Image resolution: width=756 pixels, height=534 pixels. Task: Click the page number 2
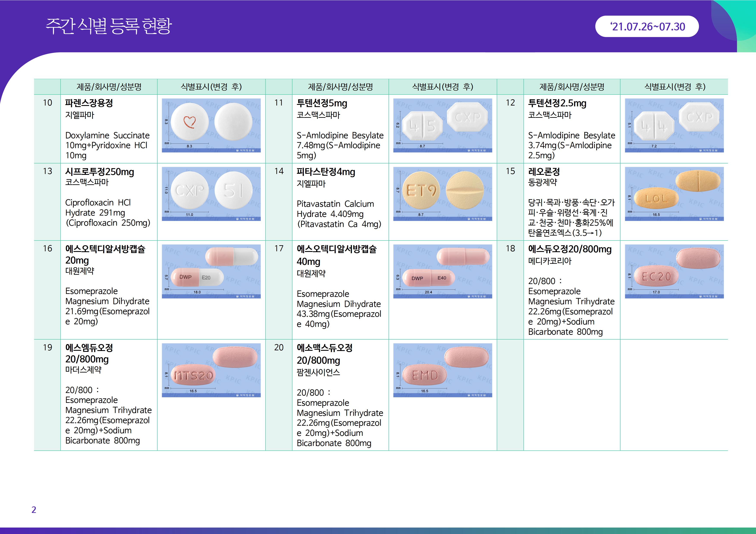tap(34, 510)
